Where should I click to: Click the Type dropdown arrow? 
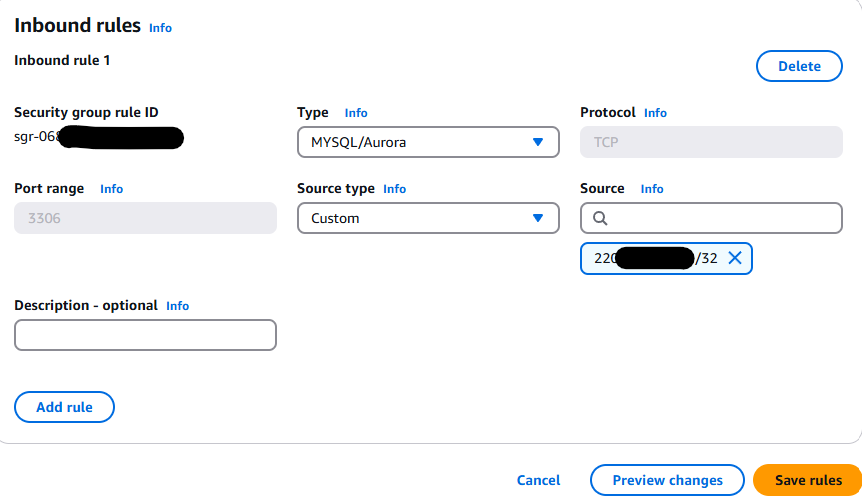coord(538,142)
